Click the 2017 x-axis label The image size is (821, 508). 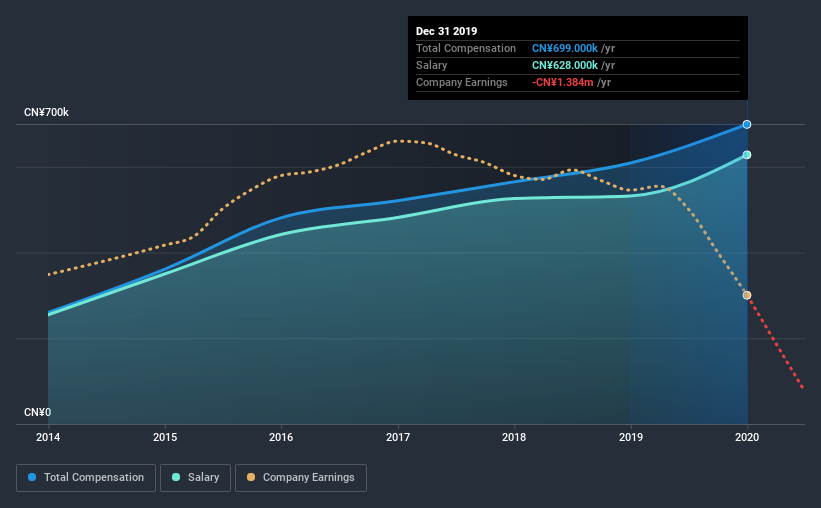pos(398,437)
